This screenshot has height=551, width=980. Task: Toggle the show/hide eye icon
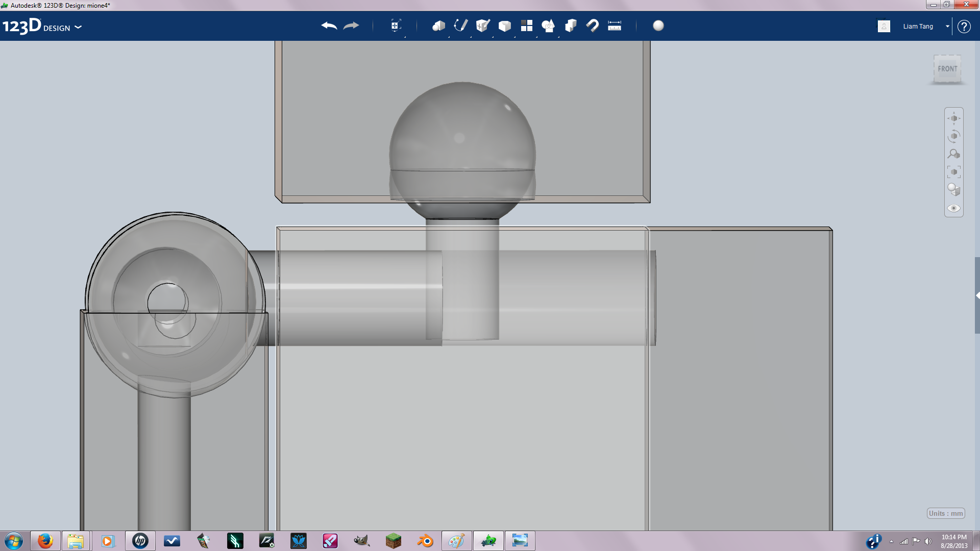point(954,208)
